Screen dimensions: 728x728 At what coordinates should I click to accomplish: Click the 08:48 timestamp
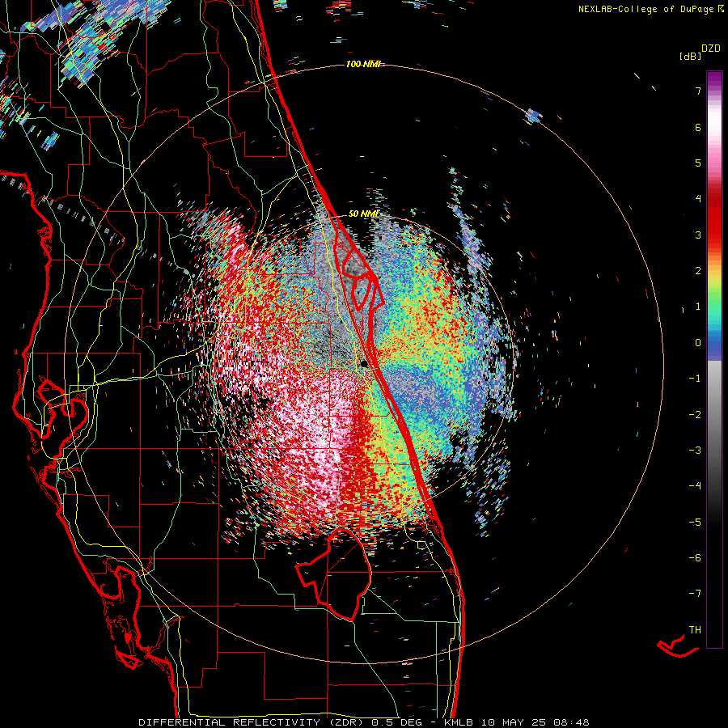click(572, 722)
